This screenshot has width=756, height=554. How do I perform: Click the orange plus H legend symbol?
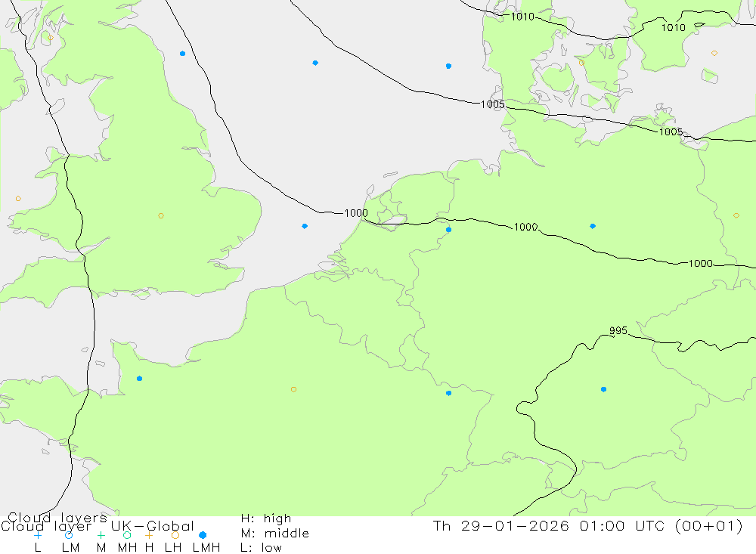[149, 535]
